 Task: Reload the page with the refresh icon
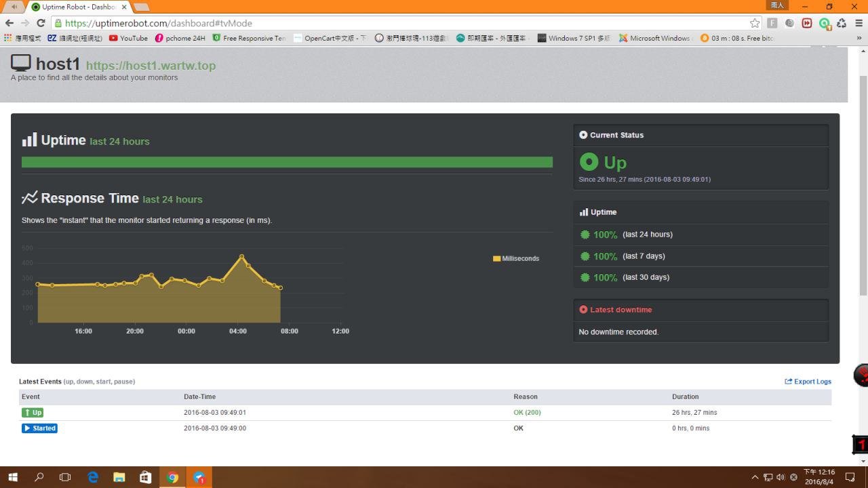(41, 23)
